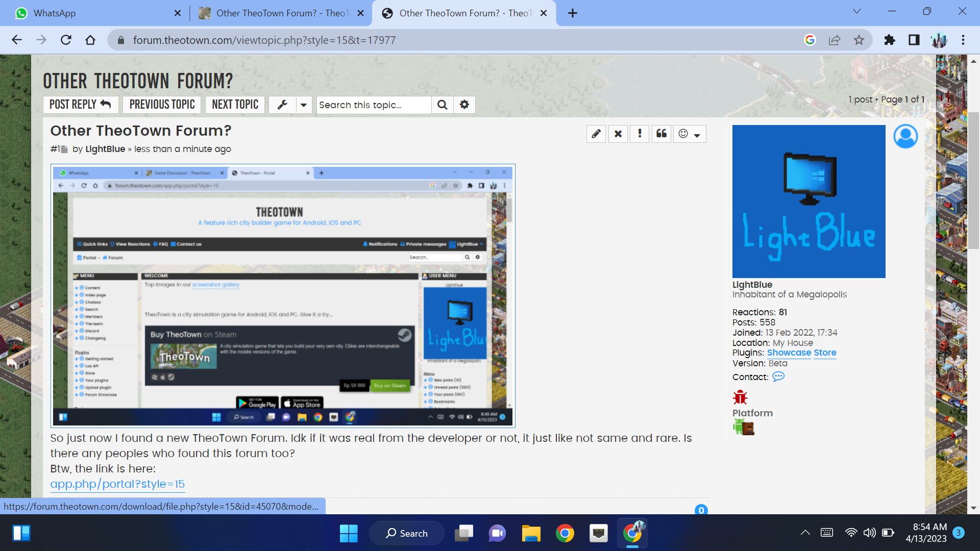This screenshot has width=980, height=551.
Task: Go to NEXT TOPIC
Action: point(235,105)
